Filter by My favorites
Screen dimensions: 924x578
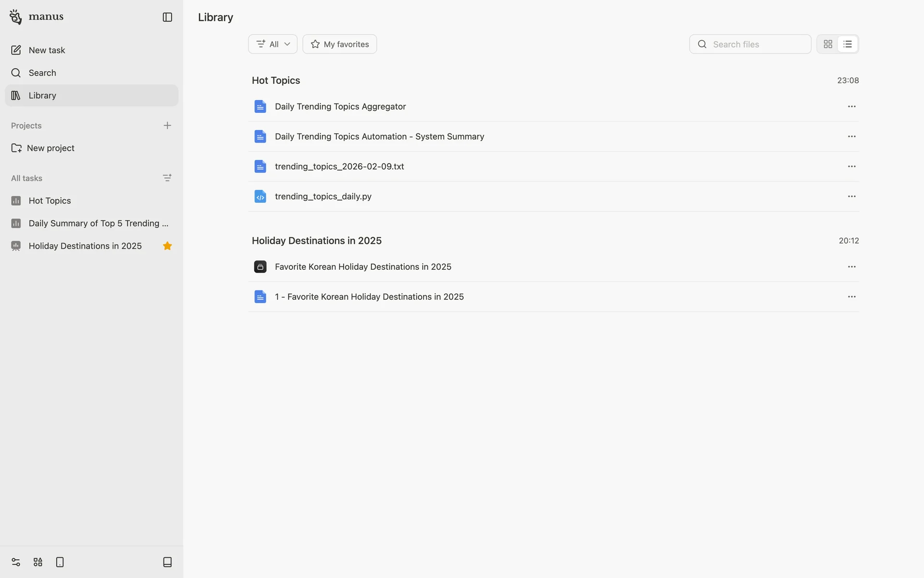click(339, 44)
